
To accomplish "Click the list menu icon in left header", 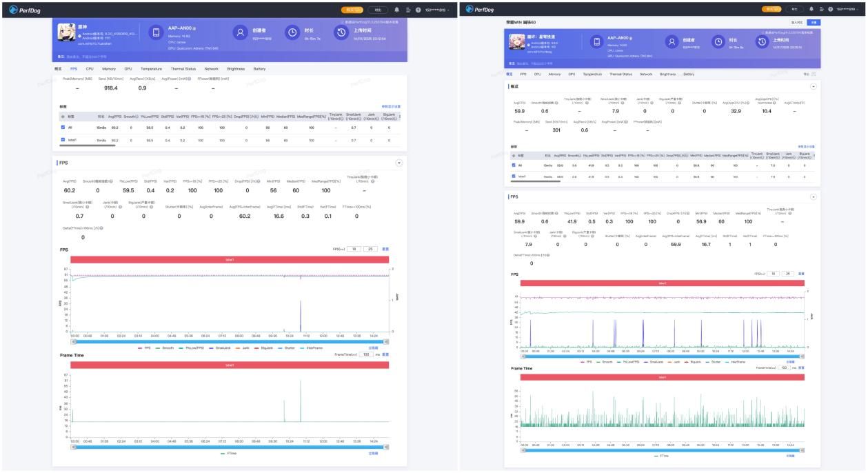I will point(408,10).
